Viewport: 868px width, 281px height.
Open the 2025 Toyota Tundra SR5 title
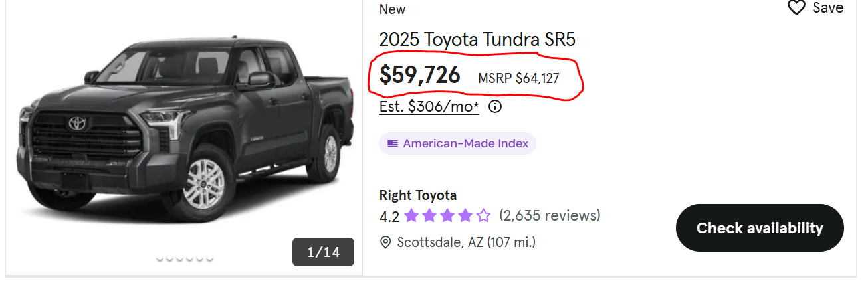(x=477, y=39)
